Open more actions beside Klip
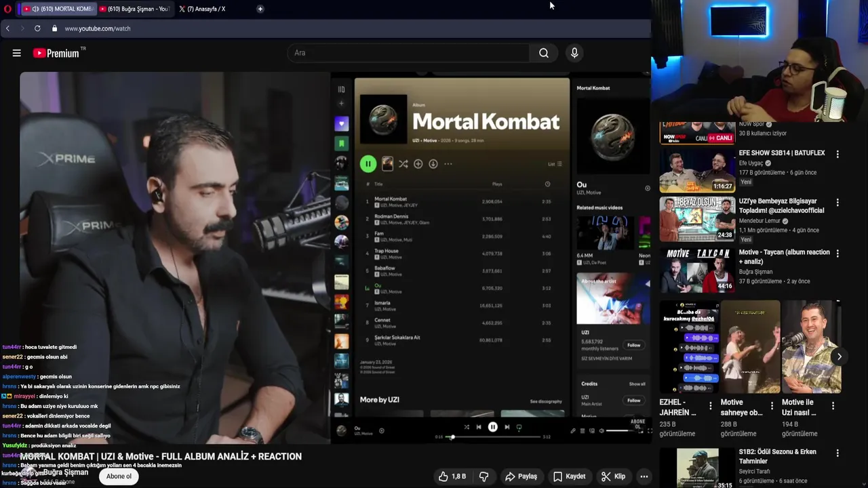The height and width of the screenshot is (488, 868). click(x=644, y=476)
